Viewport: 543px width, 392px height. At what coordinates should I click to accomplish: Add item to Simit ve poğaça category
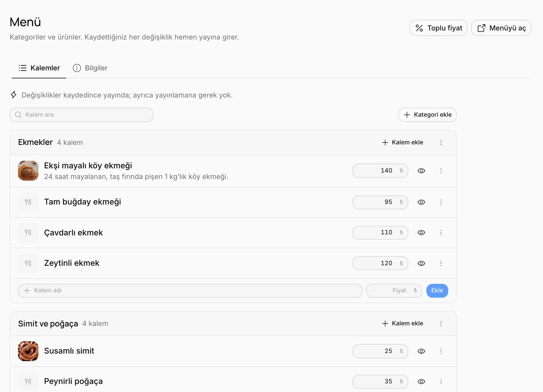pyautogui.click(x=402, y=323)
